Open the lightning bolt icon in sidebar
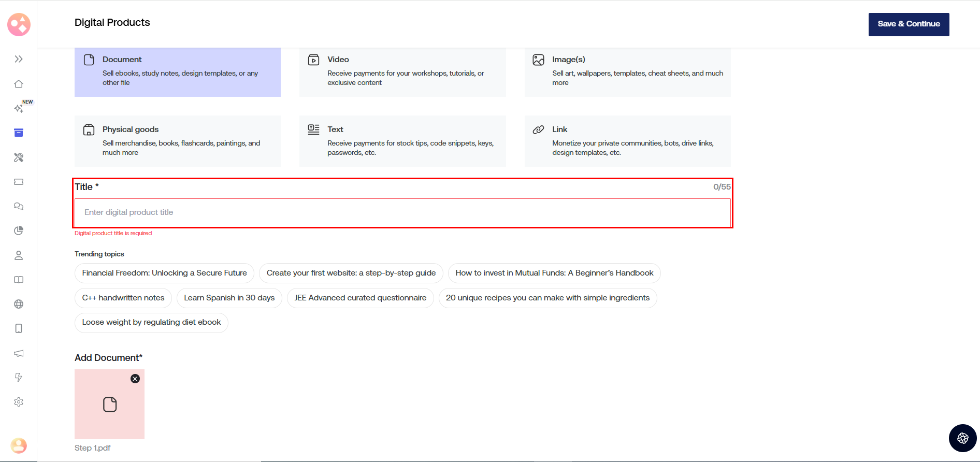The width and height of the screenshot is (980, 462). tap(19, 378)
